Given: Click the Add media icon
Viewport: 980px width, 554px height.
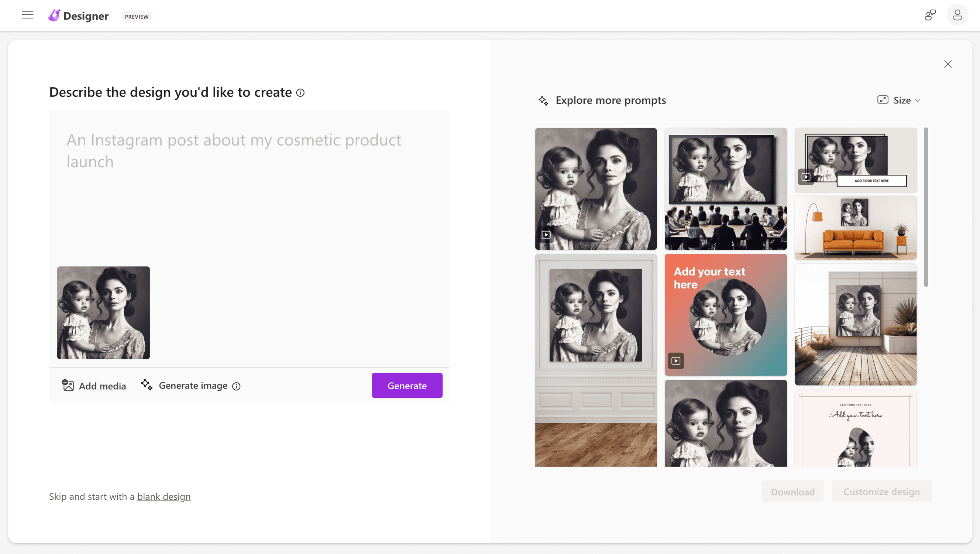Looking at the screenshot, I should 68,385.
